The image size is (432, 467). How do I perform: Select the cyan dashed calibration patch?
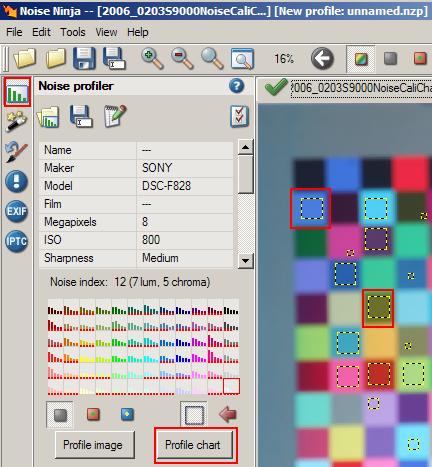(376, 209)
